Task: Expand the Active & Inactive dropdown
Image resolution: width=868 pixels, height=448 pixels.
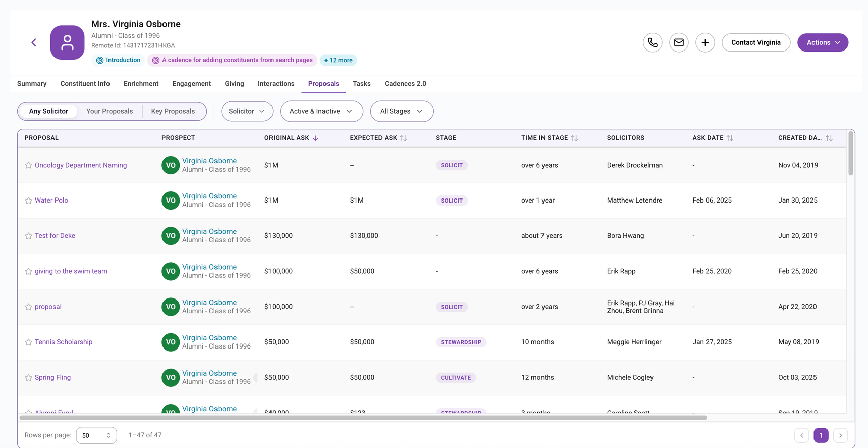Action: 321,111
